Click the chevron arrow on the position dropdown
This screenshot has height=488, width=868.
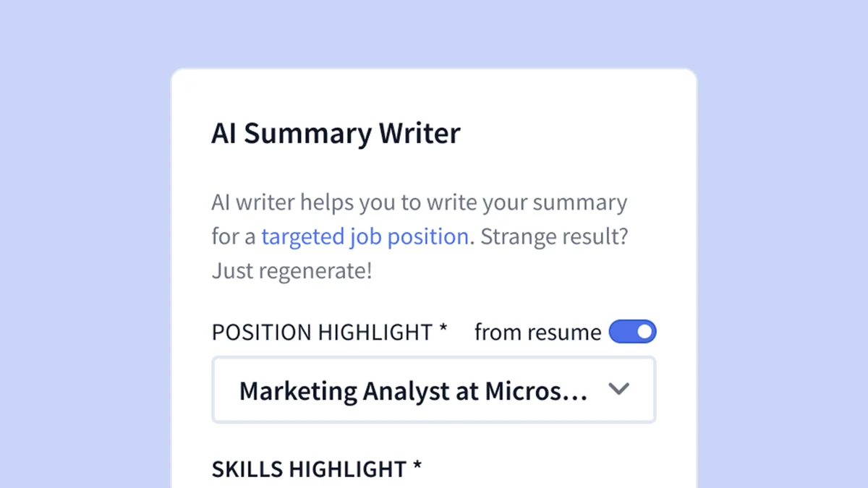[618, 390]
